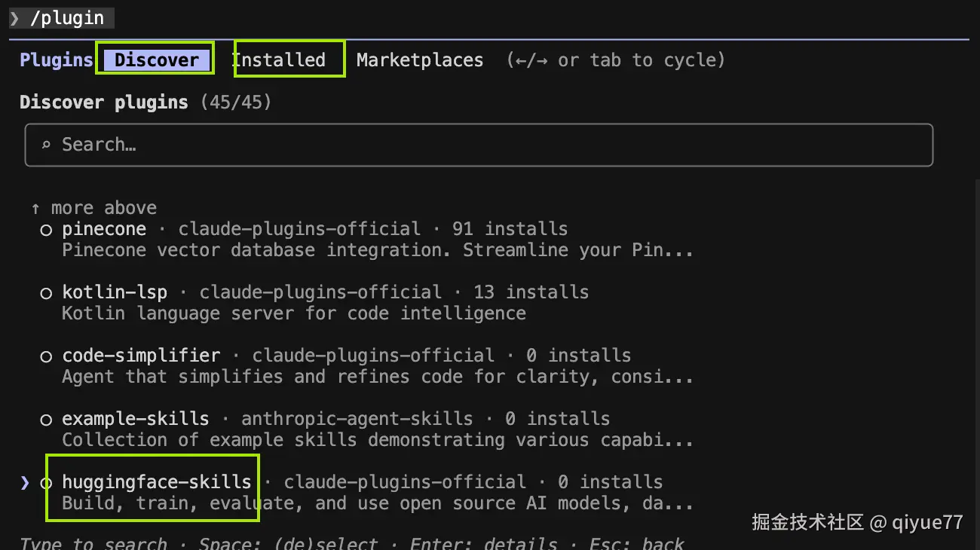Image resolution: width=980 pixels, height=550 pixels.
Task: Open the kotlin-lsp plugin entry
Action: coord(115,292)
